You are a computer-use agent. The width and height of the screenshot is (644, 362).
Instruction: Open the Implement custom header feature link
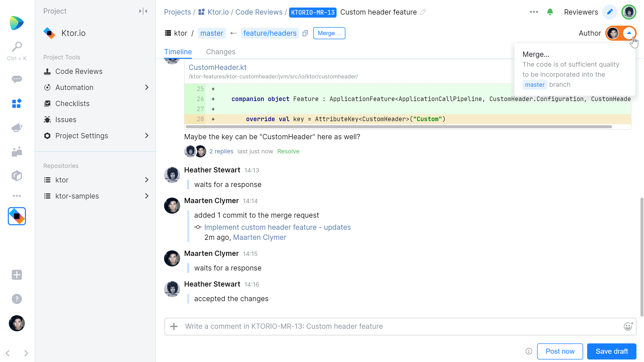pos(277,227)
